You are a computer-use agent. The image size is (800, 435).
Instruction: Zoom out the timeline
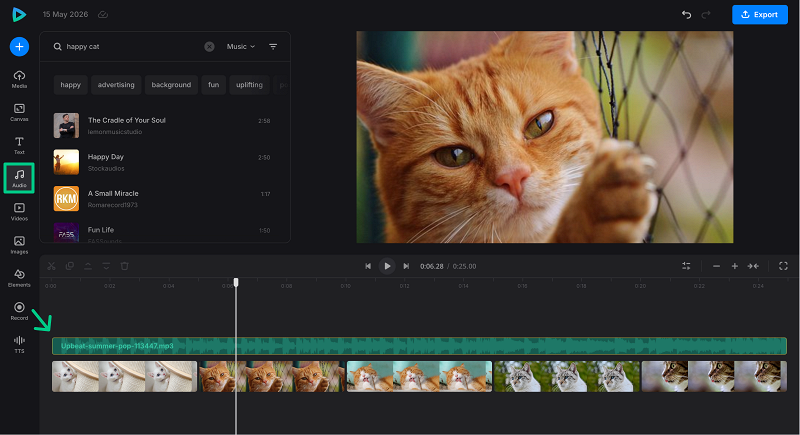[x=716, y=266]
